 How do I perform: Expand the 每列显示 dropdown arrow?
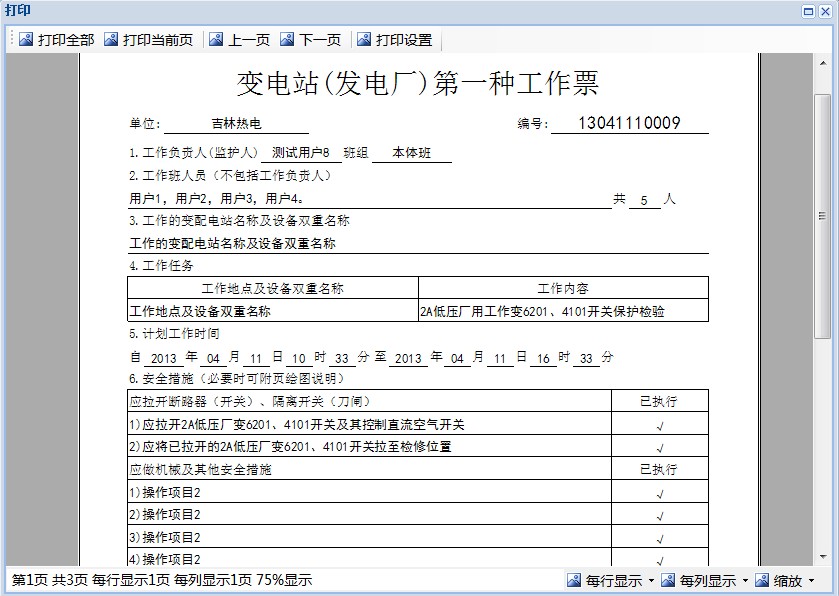pyautogui.click(x=745, y=581)
